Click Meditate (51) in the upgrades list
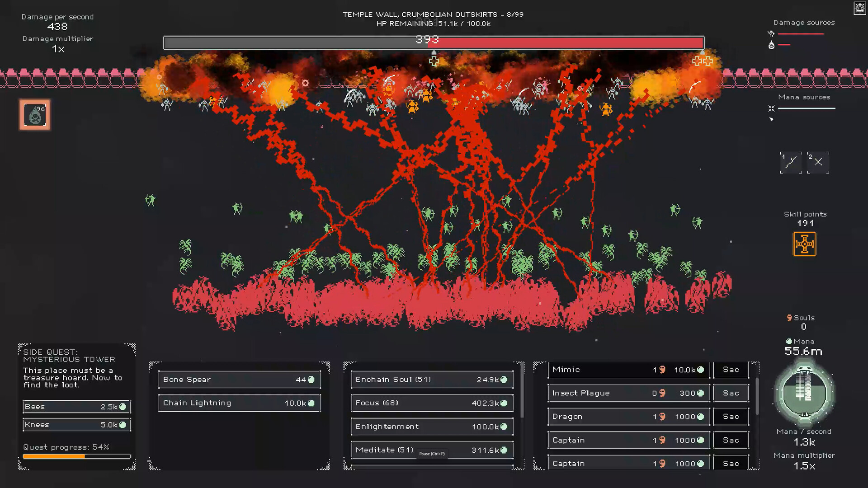Image resolution: width=868 pixels, height=488 pixels. point(431,450)
